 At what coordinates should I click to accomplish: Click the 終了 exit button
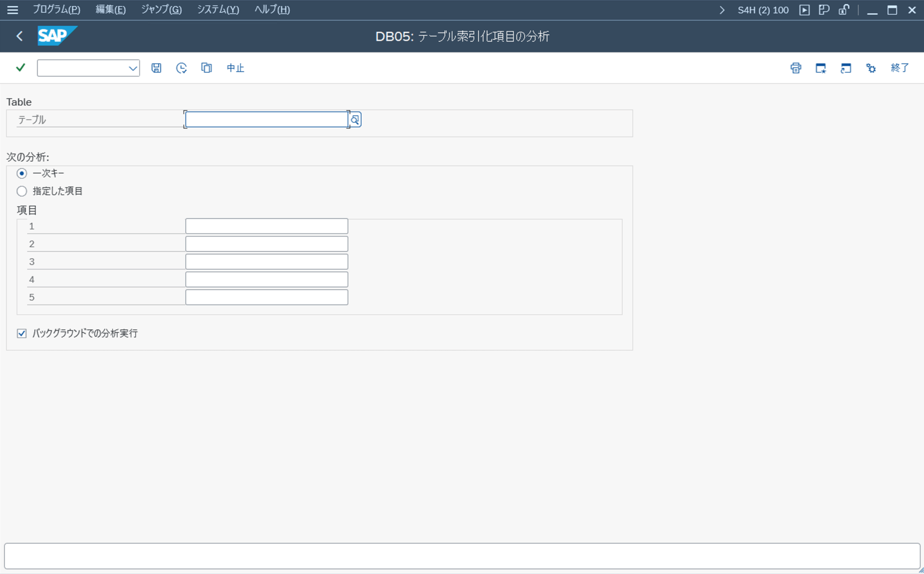[900, 68]
